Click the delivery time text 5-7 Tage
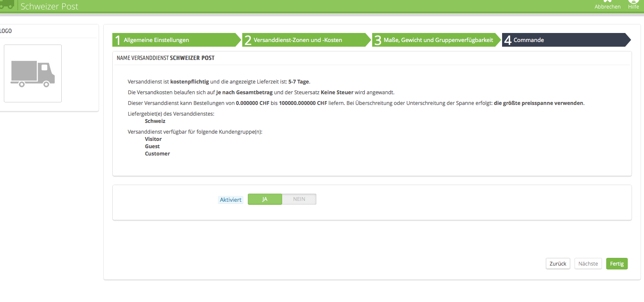 pyautogui.click(x=299, y=81)
